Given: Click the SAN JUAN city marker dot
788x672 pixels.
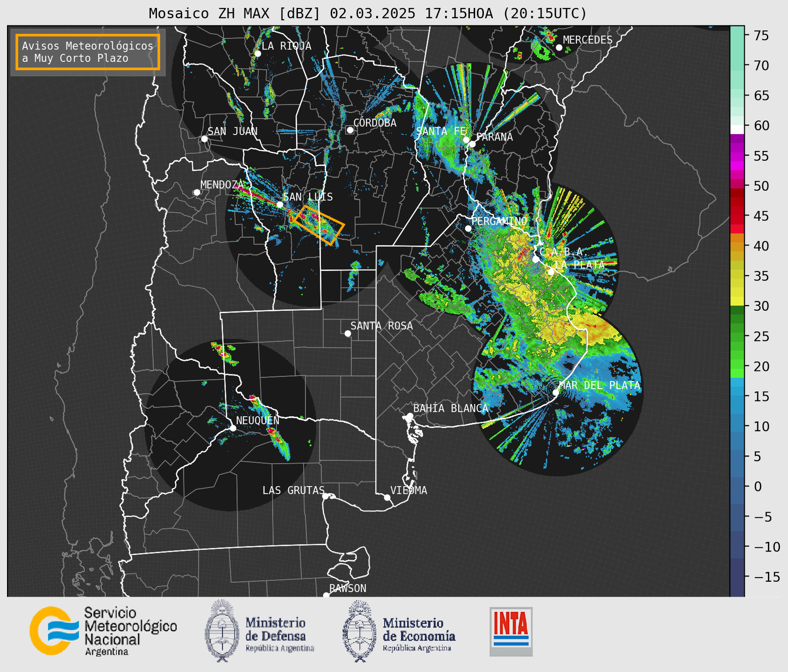Looking at the screenshot, I should (x=204, y=139).
